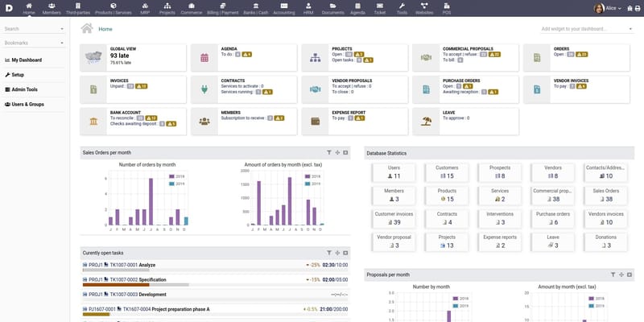644x322 pixels.
Task: Open Customer invoices tile showing 39
Action: pyautogui.click(x=394, y=218)
